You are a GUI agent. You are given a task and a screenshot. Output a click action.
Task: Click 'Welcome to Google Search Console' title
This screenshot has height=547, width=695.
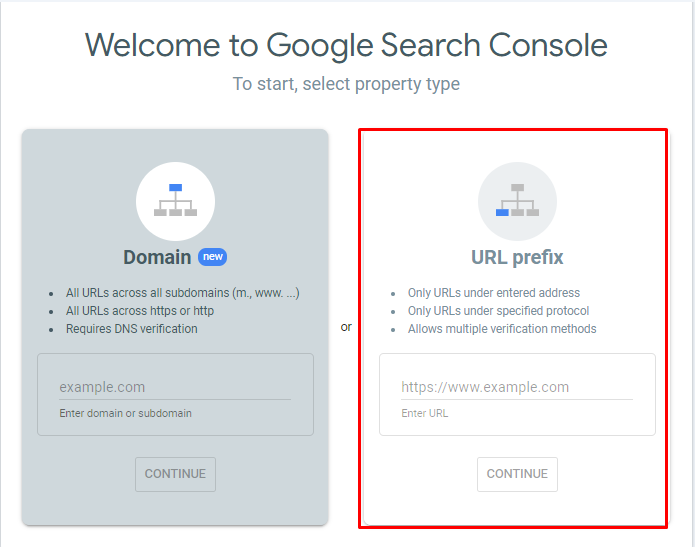[346, 46]
